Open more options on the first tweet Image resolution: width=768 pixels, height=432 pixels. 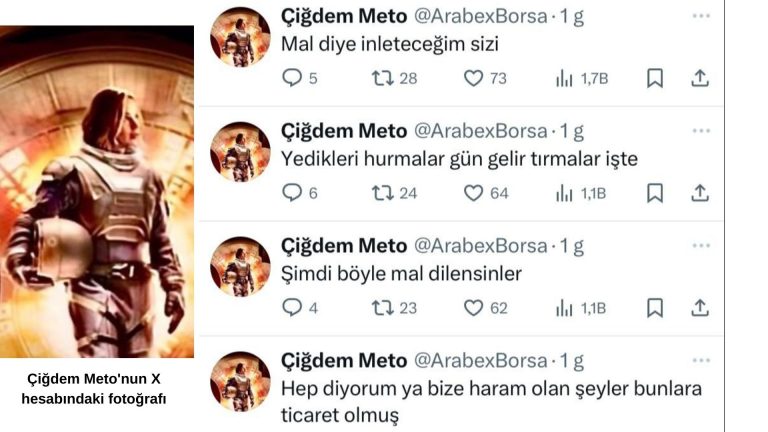(x=701, y=16)
